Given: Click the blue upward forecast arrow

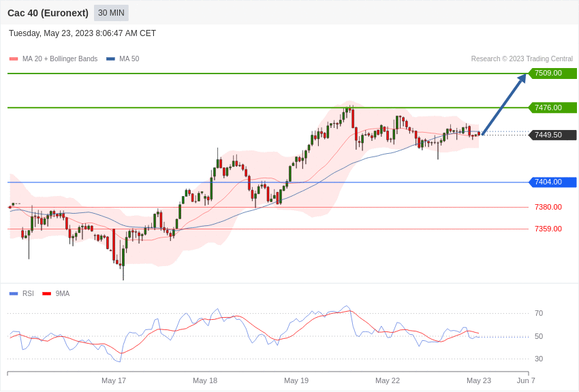Looking at the screenshot, I should [x=504, y=104].
